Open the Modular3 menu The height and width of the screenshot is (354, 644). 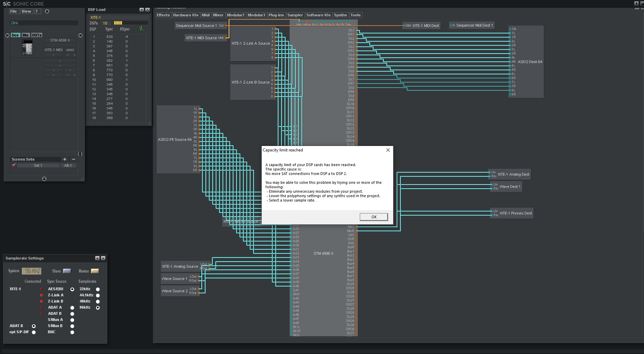257,15
